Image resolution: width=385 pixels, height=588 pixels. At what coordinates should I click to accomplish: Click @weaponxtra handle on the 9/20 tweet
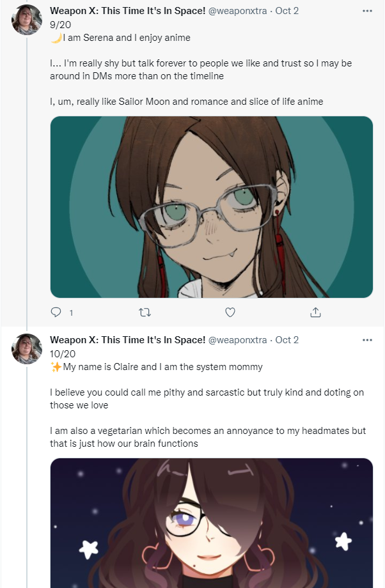(237, 11)
